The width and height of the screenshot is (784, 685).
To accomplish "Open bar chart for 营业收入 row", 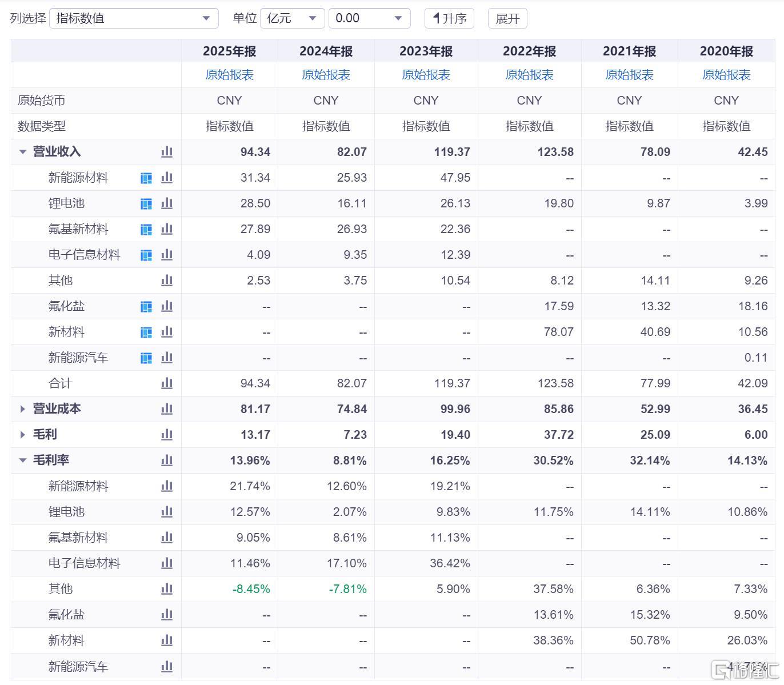I will pyautogui.click(x=167, y=152).
